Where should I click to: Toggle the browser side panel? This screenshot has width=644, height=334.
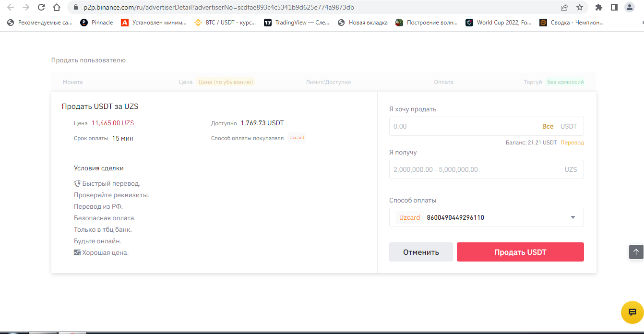[614, 7]
